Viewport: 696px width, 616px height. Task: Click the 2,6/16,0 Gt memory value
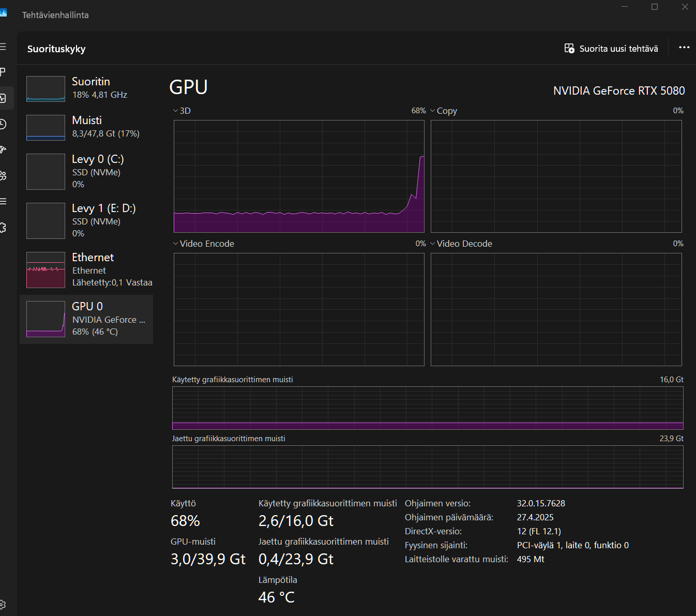click(296, 521)
